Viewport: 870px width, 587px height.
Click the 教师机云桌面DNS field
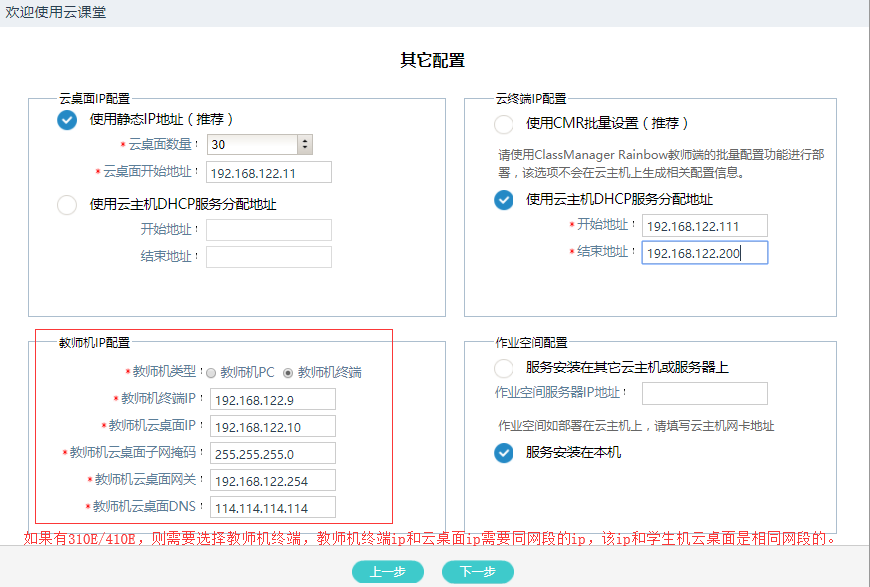[273, 507]
